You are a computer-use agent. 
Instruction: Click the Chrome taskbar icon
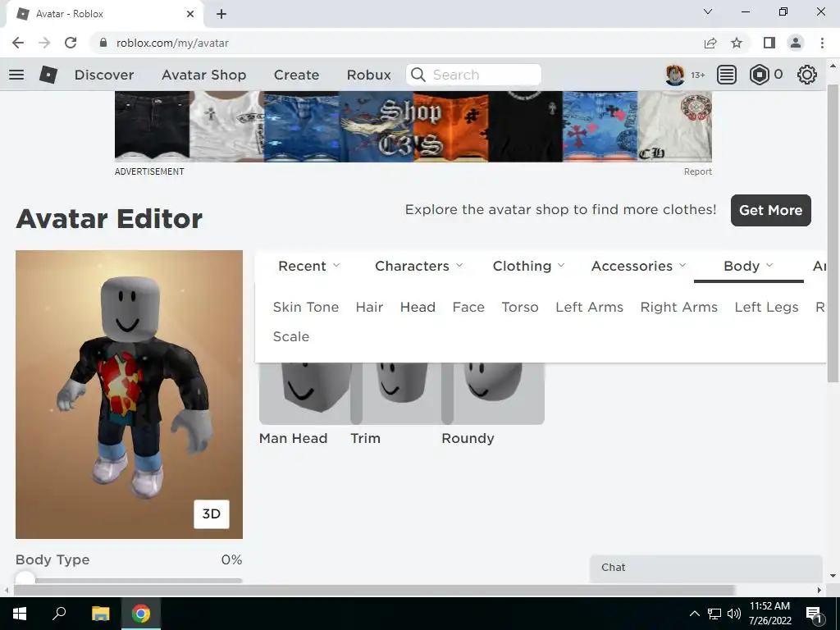(141, 614)
